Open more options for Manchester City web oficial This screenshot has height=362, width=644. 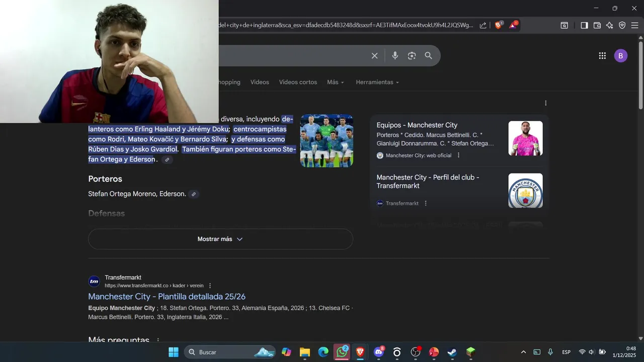point(458,155)
